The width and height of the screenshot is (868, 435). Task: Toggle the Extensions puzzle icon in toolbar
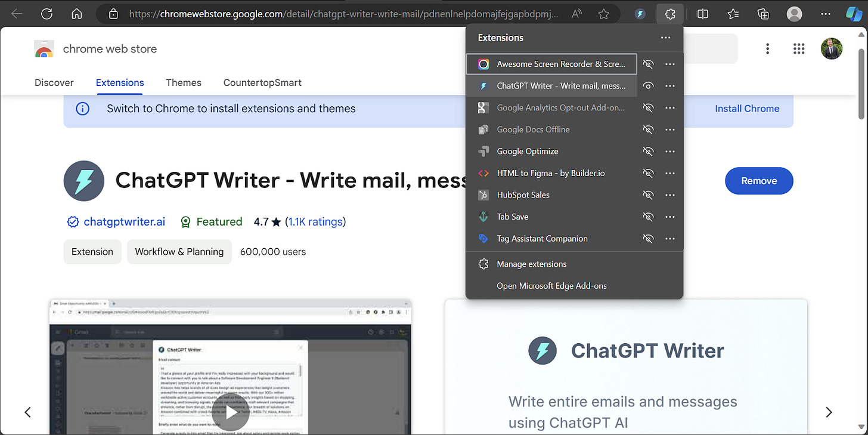tap(670, 14)
